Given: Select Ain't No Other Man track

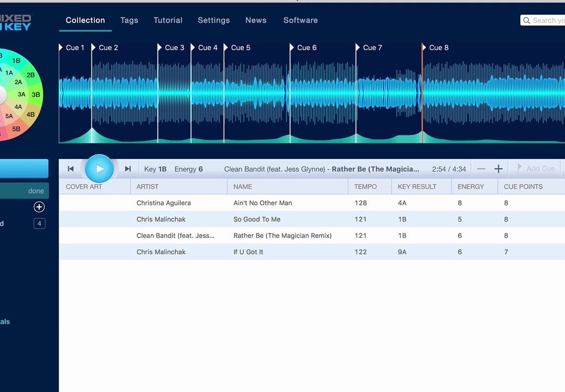Looking at the screenshot, I should coord(263,203).
